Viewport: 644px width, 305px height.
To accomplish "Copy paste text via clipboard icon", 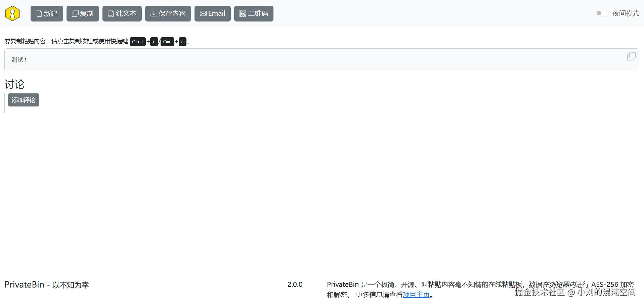I will pyautogui.click(x=631, y=56).
